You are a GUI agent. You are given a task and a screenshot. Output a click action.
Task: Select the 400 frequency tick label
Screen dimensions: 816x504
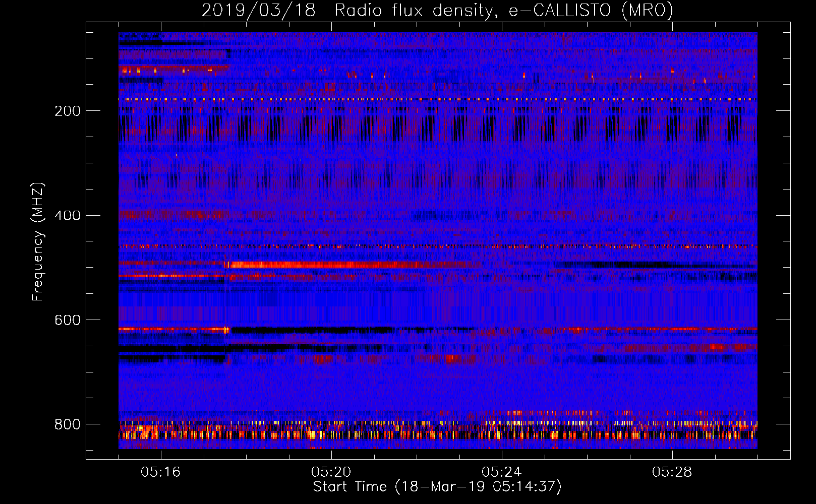68,216
